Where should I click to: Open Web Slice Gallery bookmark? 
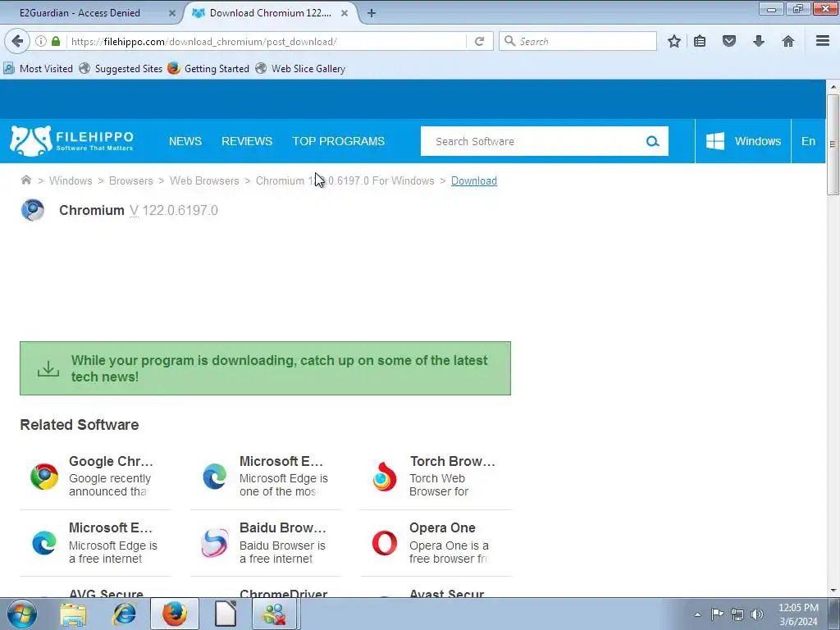pos(300,69)
